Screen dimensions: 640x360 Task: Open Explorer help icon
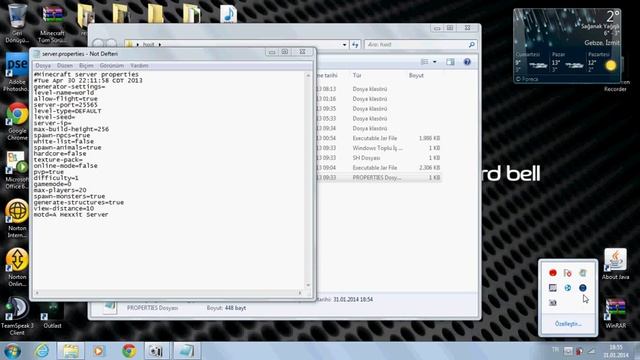[467, 62]
